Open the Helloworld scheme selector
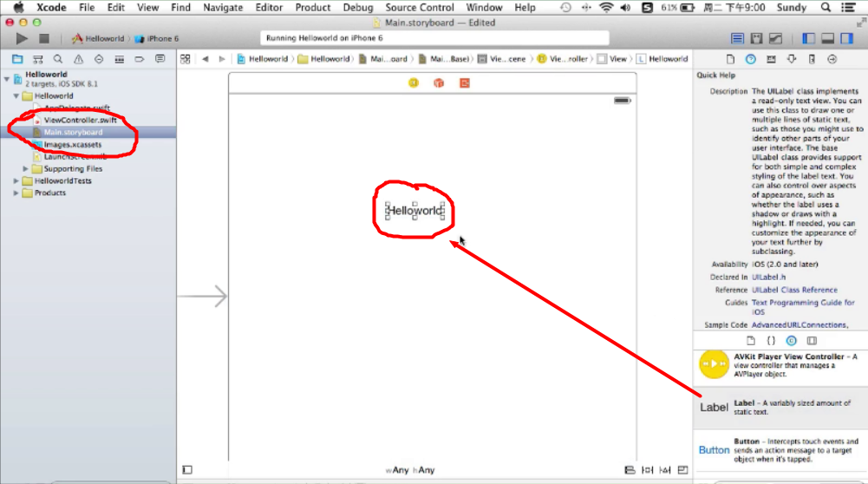868x484 pixels. (x=98, y=38)
